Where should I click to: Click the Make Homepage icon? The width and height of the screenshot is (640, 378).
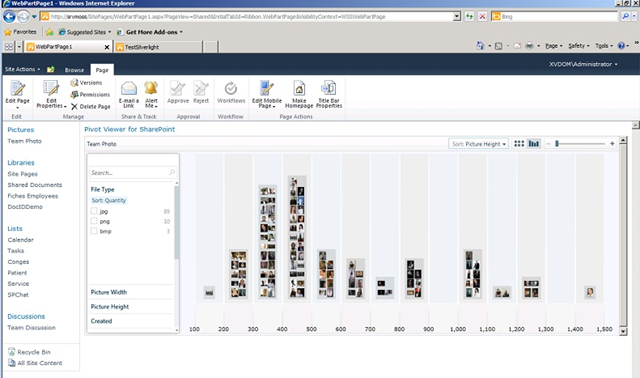click(299, 88)
